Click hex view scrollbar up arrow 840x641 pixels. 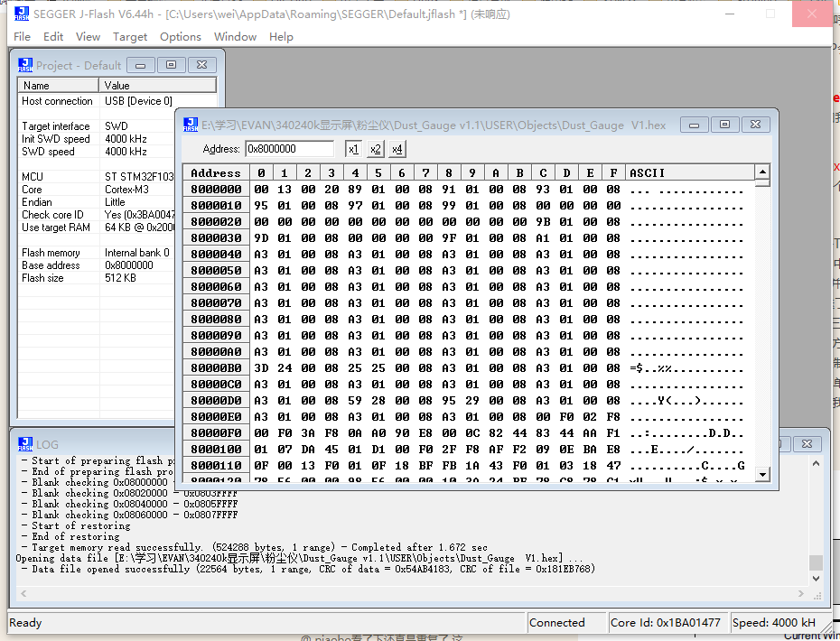pos(762,172)
